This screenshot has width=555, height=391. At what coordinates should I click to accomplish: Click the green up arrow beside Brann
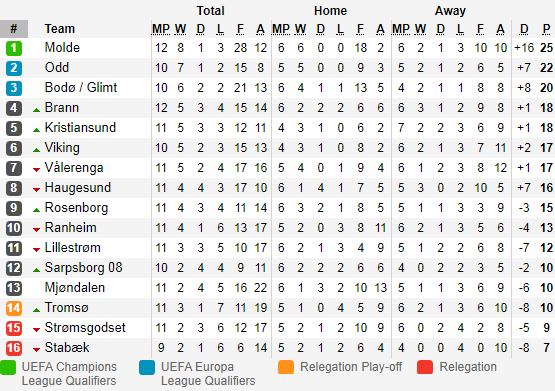click(36, 110)
